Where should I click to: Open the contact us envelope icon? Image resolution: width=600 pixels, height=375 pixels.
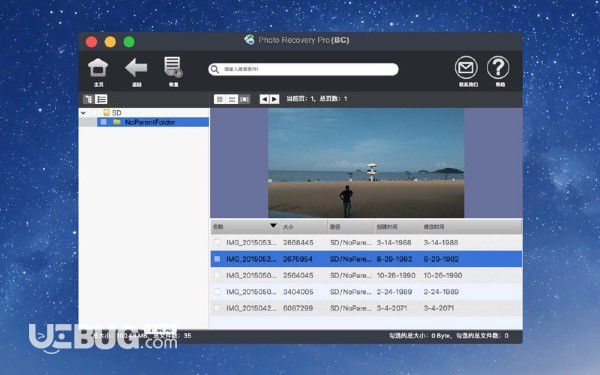[x=466, y=68]
